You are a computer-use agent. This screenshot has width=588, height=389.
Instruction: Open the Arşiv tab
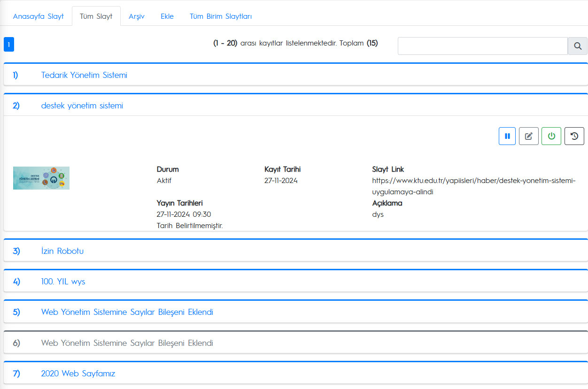(x=137, y=16)
